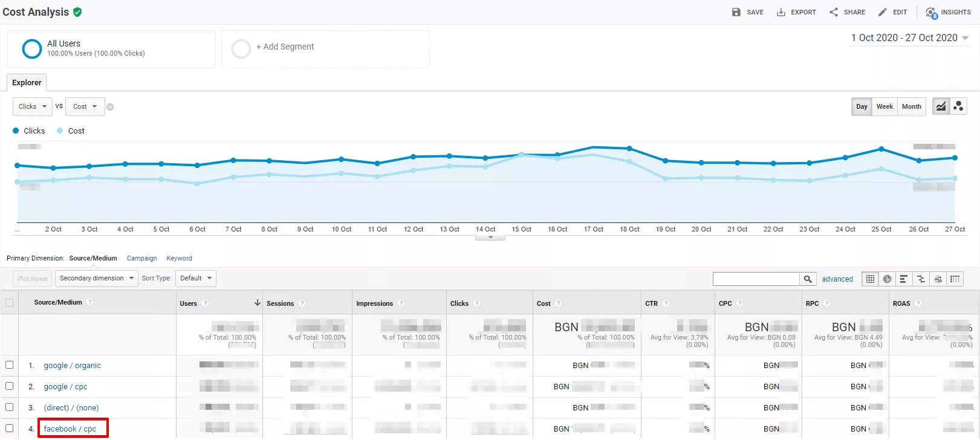Switch to motion chart icon

(x=958, y=106)
